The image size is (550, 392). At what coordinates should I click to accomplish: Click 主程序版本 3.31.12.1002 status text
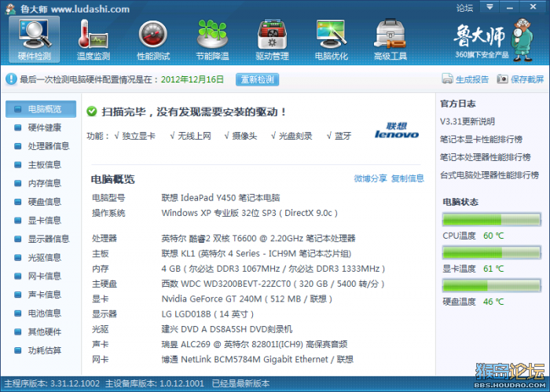pos(52,384)
